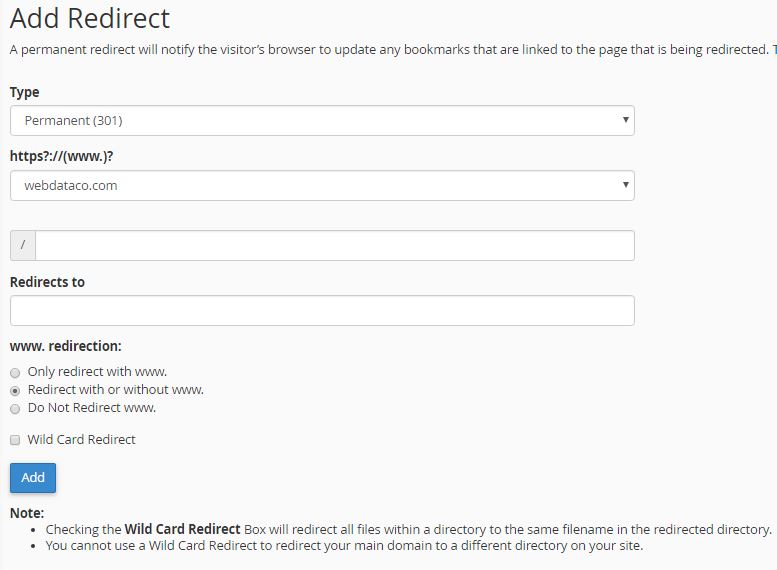
Task: Enable the Wild Card Redirect checkbox
Action: pos(15,440)
